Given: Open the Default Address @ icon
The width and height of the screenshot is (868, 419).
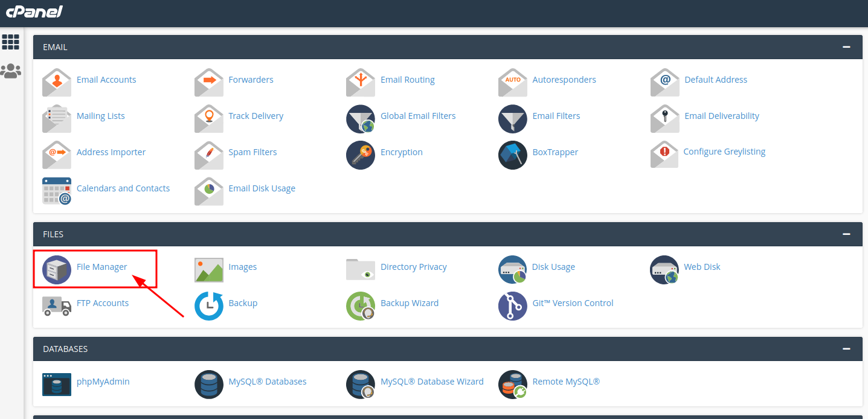Looking at the screenshot, I should coord(665,83).
